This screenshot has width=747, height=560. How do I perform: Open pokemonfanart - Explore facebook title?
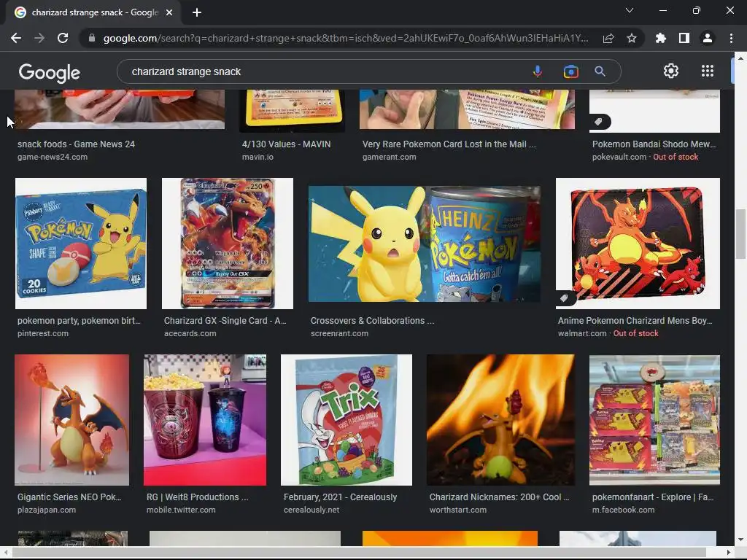tap(653, 497)
